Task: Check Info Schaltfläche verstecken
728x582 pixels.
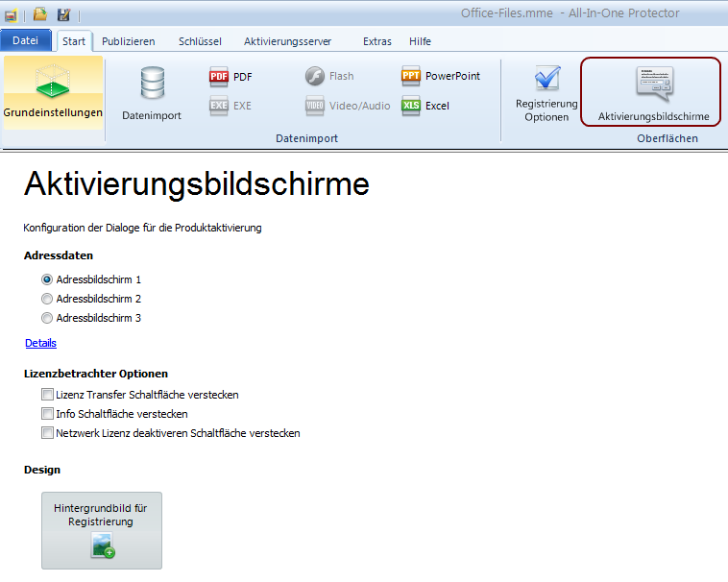Action: click(x=47, y=414)
